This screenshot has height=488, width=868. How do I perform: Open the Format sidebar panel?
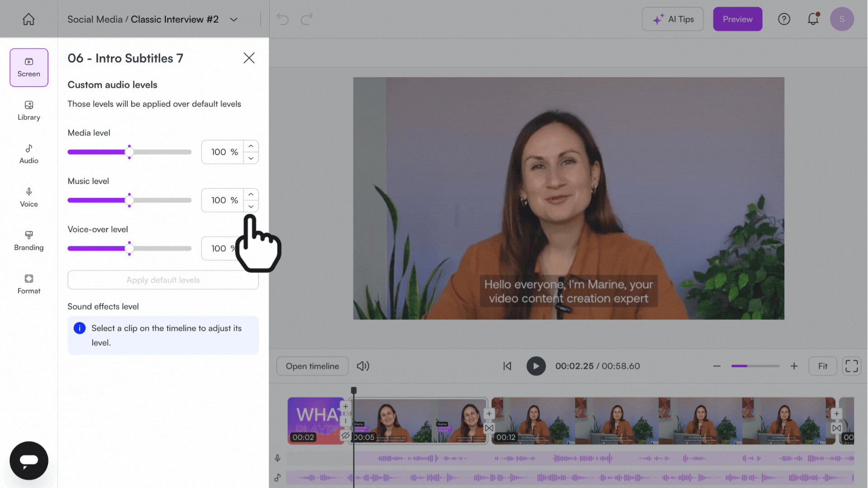29,284
